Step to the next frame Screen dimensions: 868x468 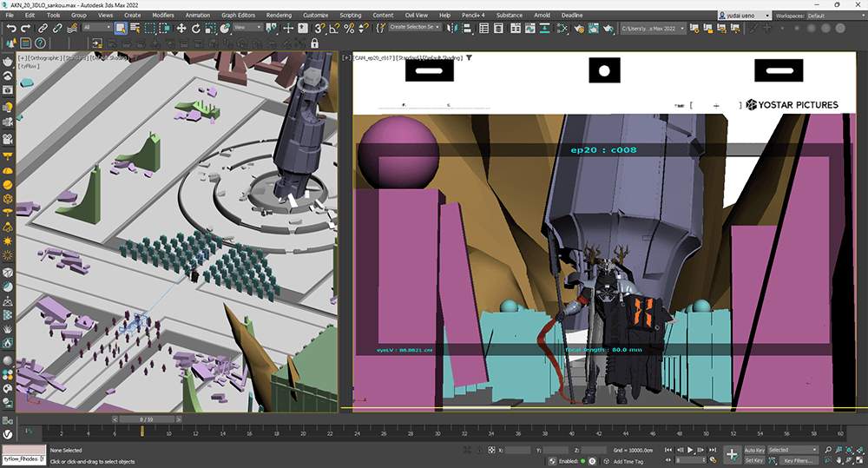701,451
